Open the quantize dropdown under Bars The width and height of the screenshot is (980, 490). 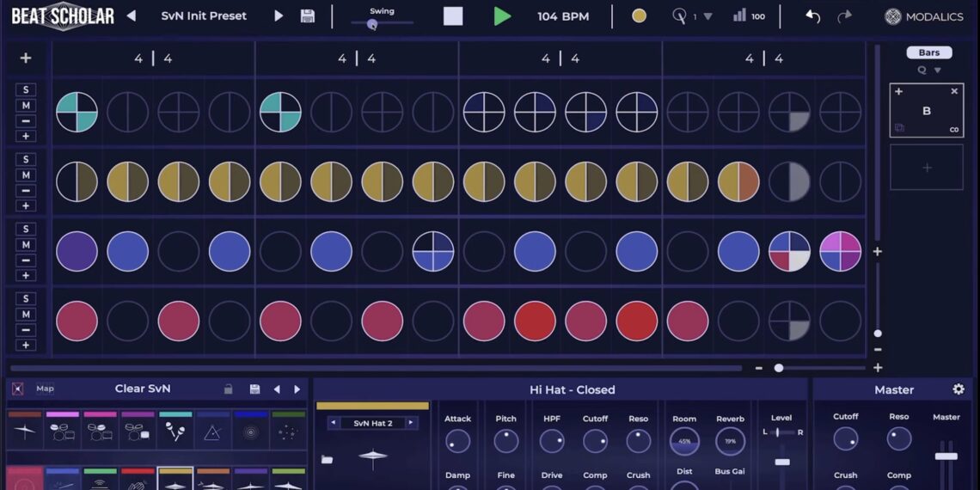(x=929, y=70)
